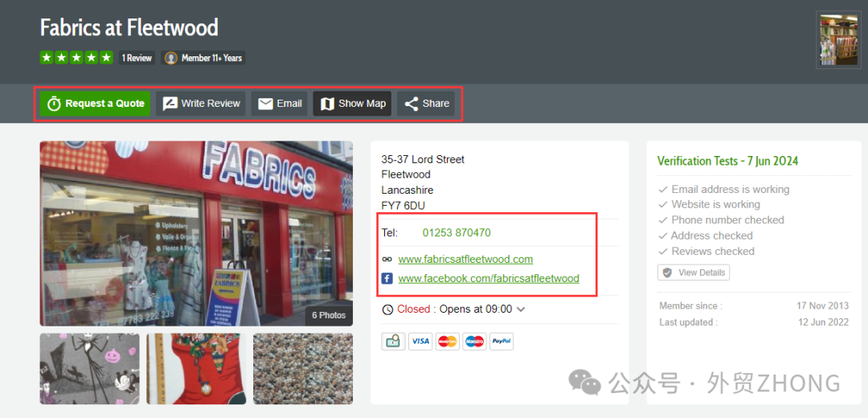This screenshot has width=868, height=418.
Task: Click the five-star rating icons
Action: (76, 58)
